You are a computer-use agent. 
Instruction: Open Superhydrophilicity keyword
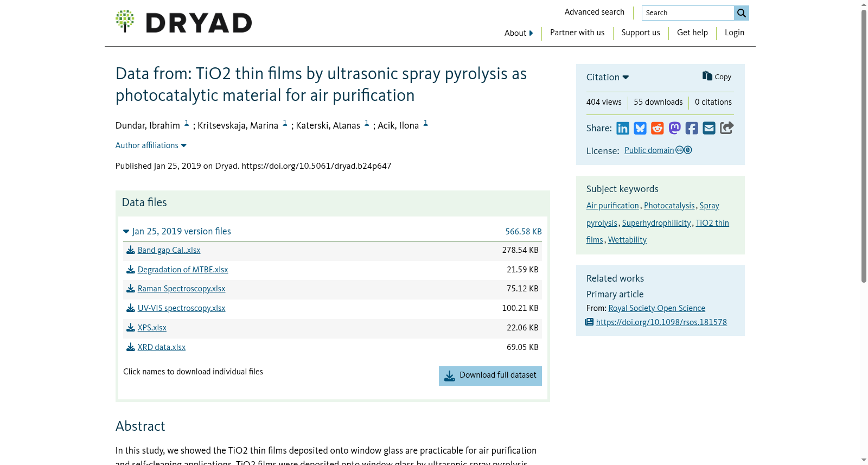pos(656,223)
